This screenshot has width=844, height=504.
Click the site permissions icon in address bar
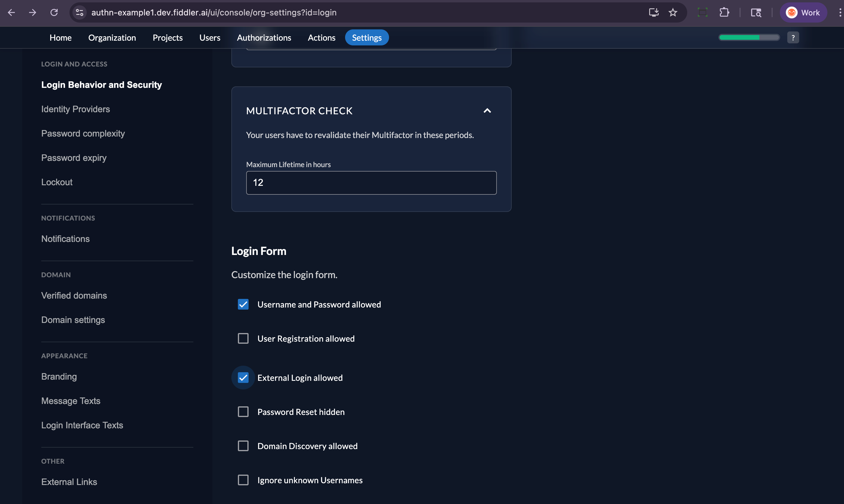point(79,12)
